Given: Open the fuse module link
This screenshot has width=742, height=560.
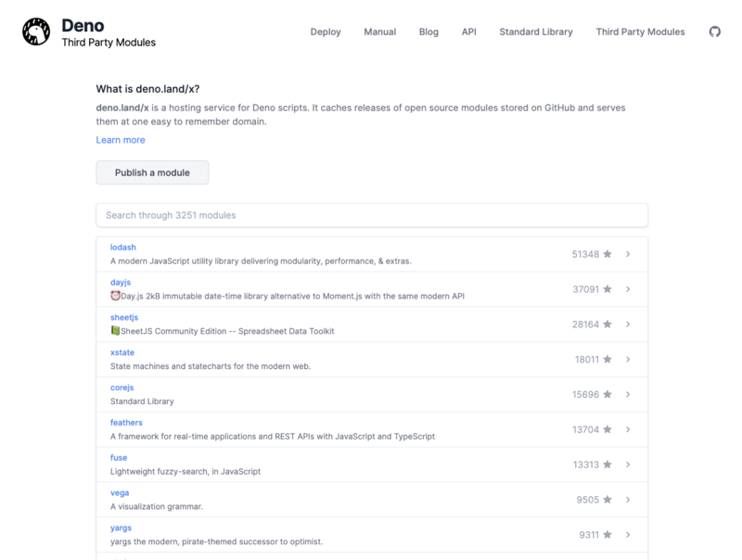Looking at the screenshot, I should point(119,457).
